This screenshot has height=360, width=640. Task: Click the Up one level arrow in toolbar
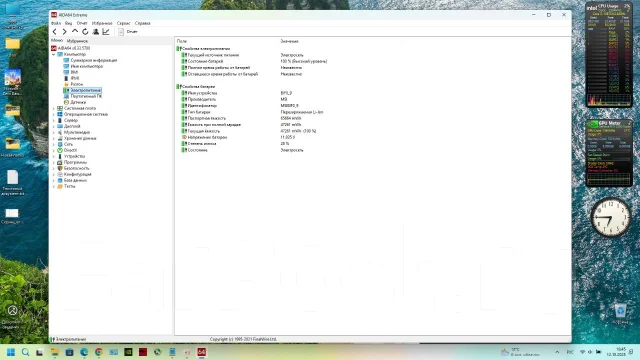(x=75, y=31)
